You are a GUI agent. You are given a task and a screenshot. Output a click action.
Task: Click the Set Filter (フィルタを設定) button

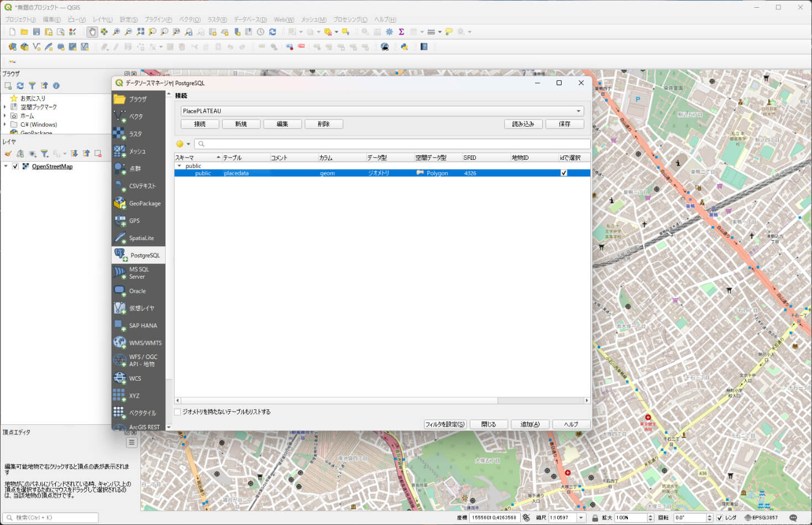click(445, 424)
